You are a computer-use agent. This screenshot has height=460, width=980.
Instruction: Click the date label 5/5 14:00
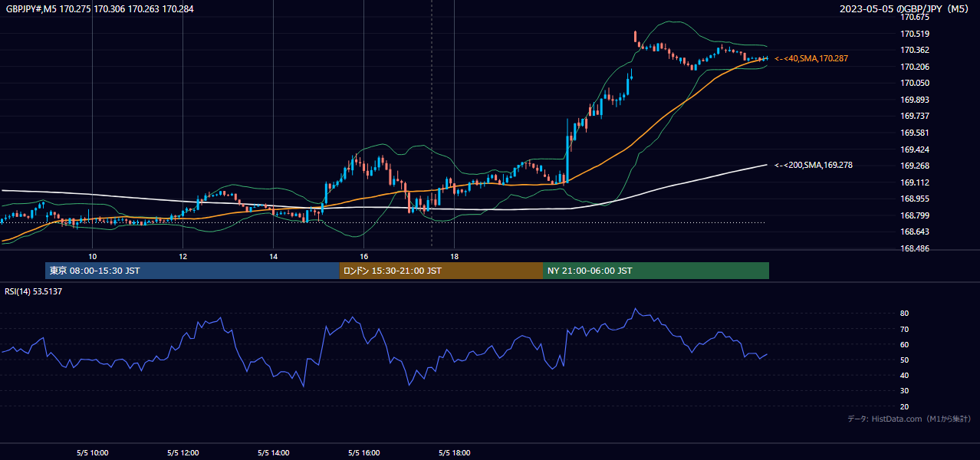274,453
